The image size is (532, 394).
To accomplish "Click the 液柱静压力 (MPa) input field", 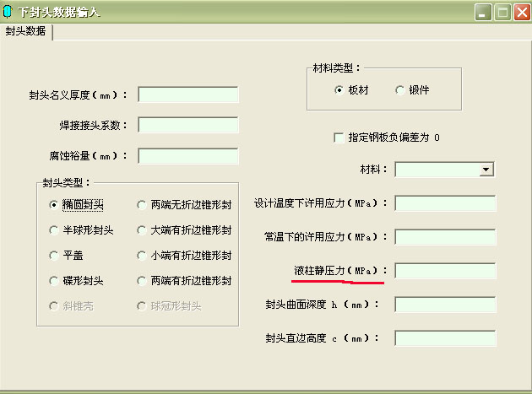I will pos(444,271).
